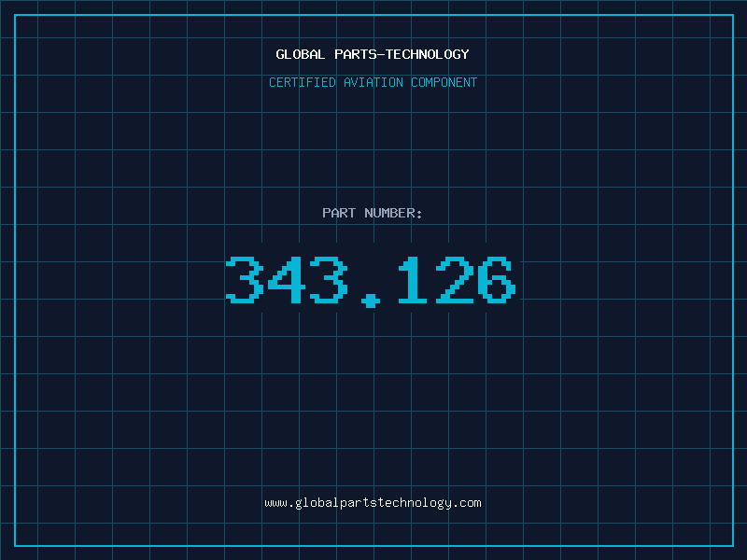Click the GLOBAL PARTS-TECHNOLOGY title text
The width and height of the screenshot is (747, 560).
coord(373,54)
